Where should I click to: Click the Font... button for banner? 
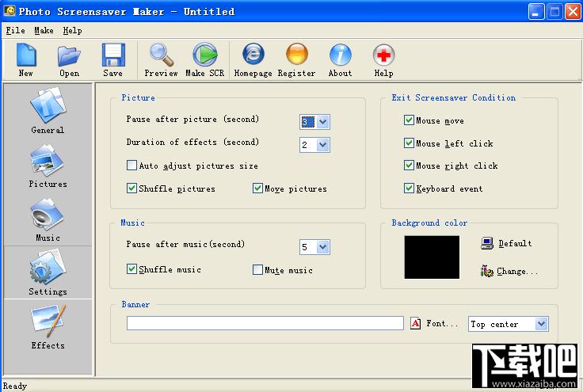tap(434, 324)
